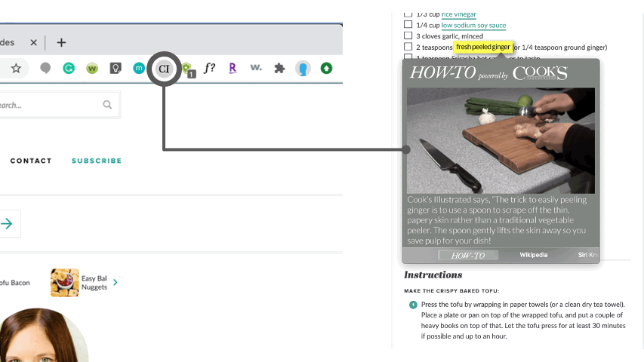
Task: Click the teal right arrow button
Action: pos(8,224)
